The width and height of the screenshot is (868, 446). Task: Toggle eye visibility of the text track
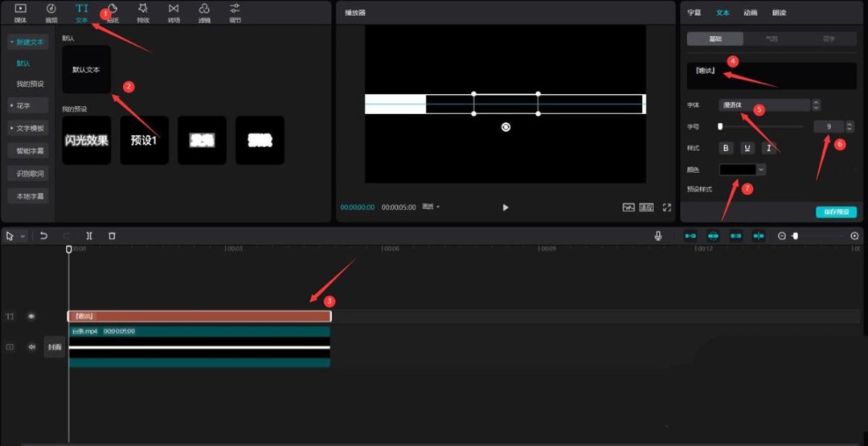pyautogui.click(x=31, y=317)
